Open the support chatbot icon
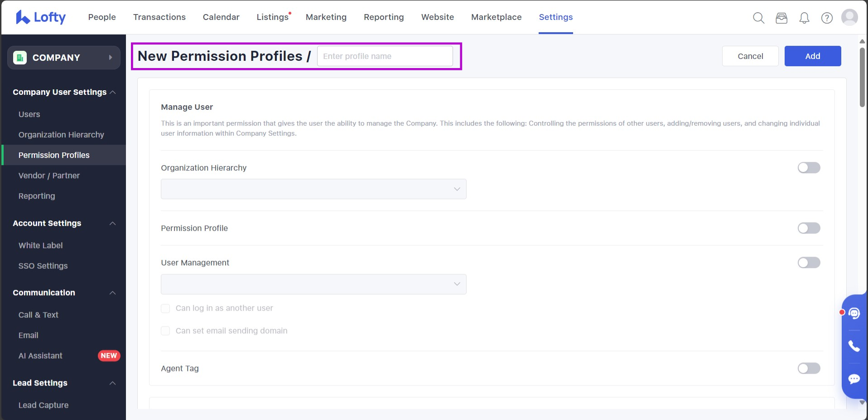This screenshot has height=420, width=868. (x=854, y=313)
